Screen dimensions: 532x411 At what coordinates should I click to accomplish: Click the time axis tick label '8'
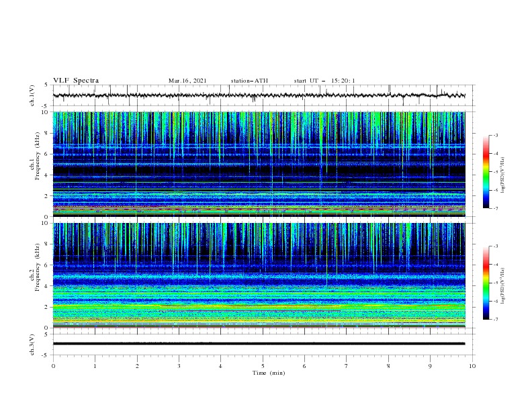pos(388,366)
